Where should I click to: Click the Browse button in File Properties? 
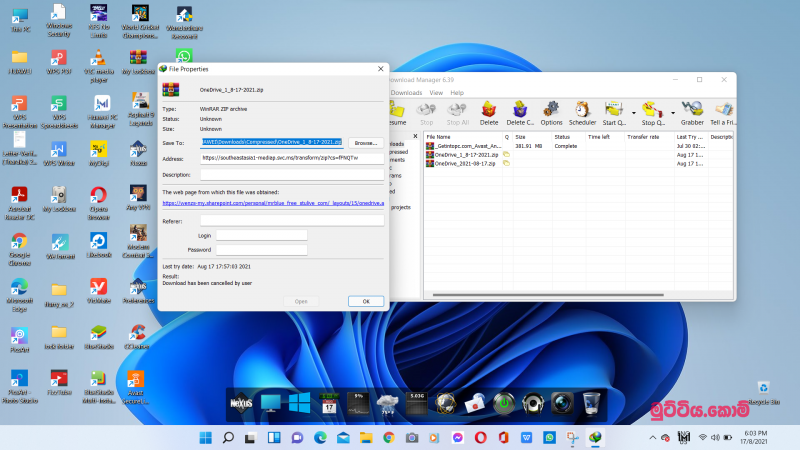(x=366, y=143)
